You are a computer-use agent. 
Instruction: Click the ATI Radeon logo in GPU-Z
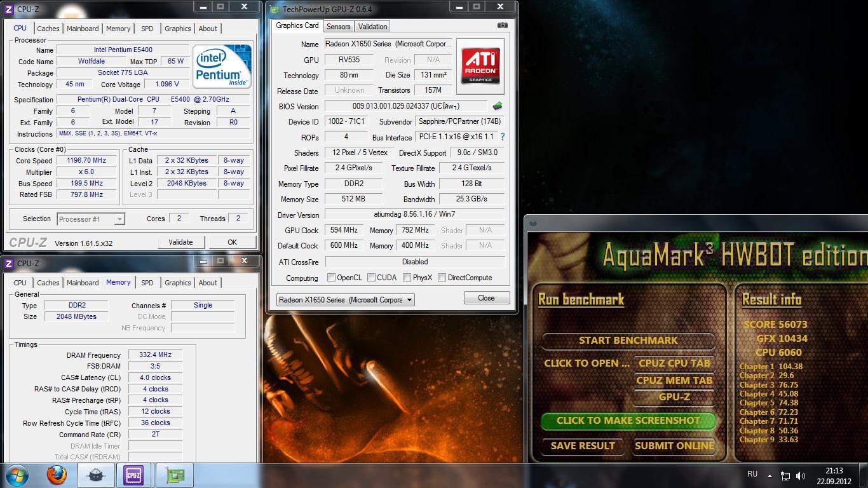click(480, 66)
